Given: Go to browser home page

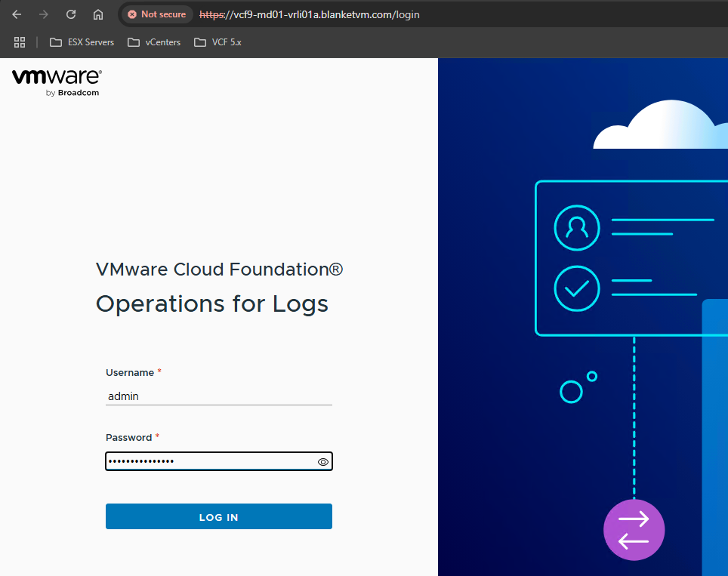Looking at the screenshot, I should click(x=98, y=14).
